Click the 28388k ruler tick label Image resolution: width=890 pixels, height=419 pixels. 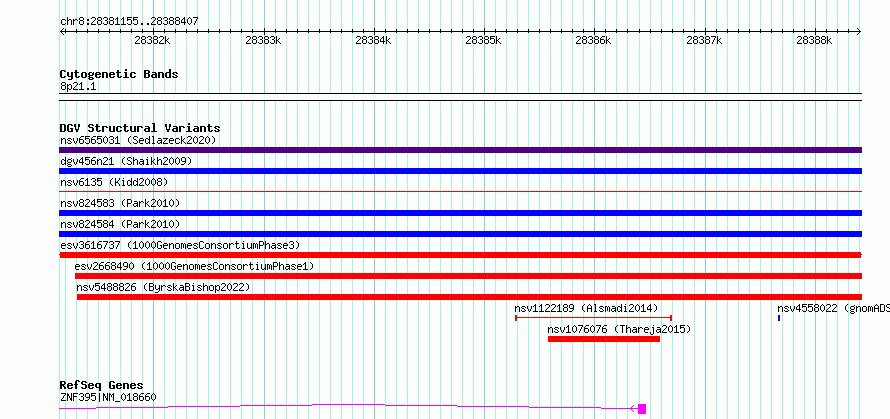point(814,40)
